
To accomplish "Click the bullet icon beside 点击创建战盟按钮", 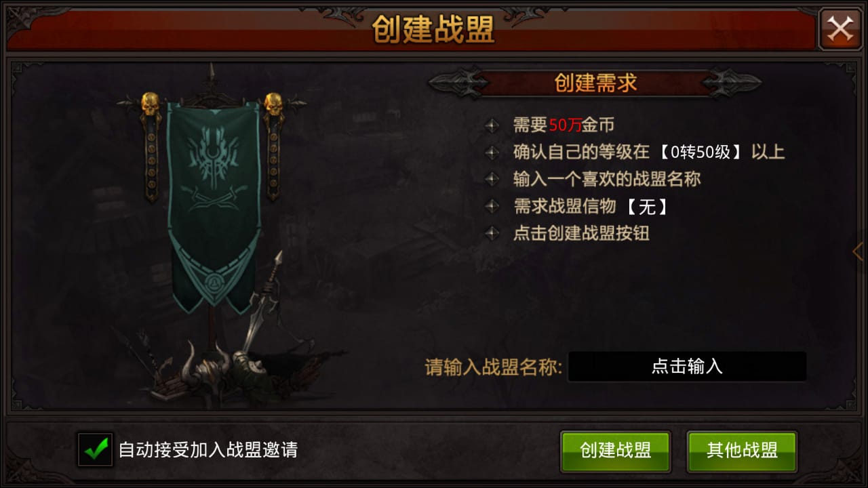I will [x=492, y=234].
